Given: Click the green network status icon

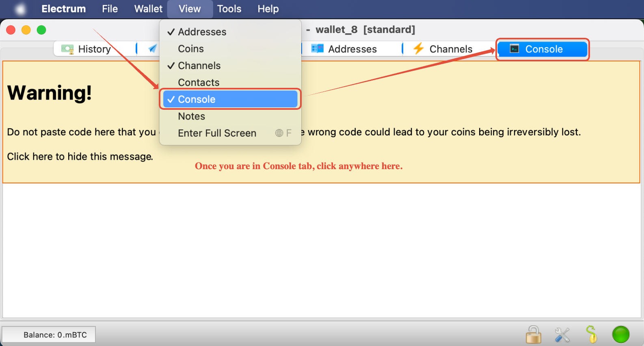Looking at the screenshot, I should [621, 335].
